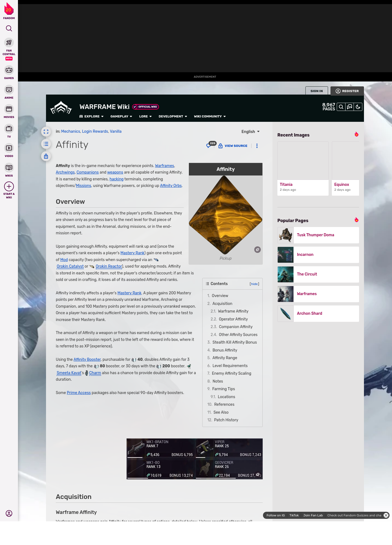Open the wiki discussions icon

point(350,107)
